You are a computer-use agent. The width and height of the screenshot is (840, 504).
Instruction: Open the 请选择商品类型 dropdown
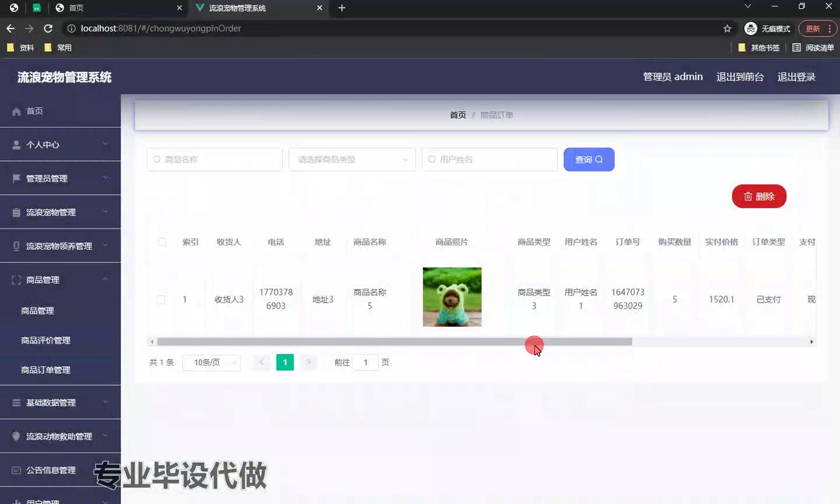tap(352, 159)
